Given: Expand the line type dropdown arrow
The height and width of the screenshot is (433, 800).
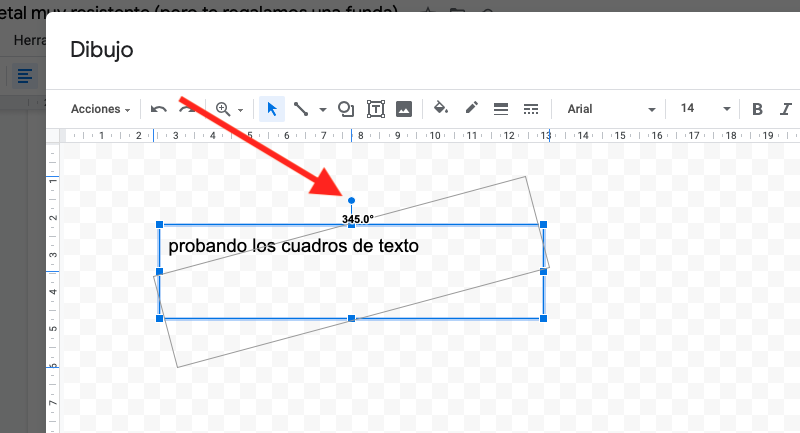Looking at the screenshot, I should pyautogui.click(x=323, y=110).
